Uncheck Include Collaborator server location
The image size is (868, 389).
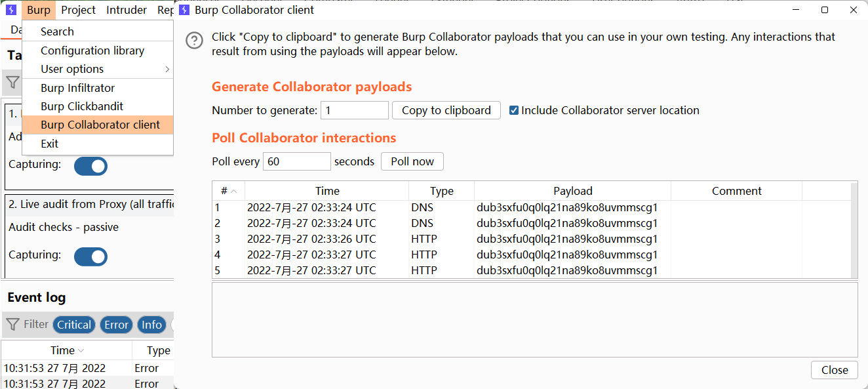tap(514, 110)
